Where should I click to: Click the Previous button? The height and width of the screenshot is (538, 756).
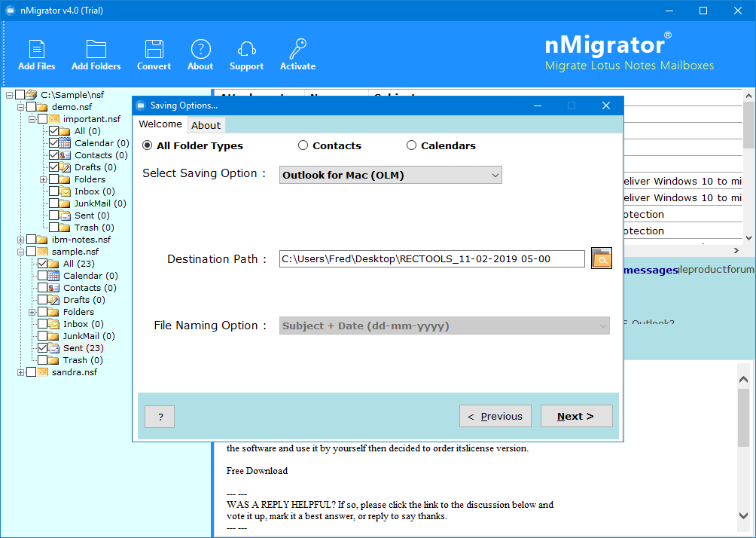point(495,416)
